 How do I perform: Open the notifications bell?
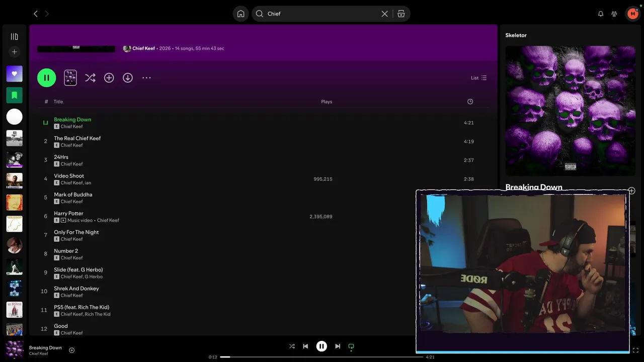(600, 14)
